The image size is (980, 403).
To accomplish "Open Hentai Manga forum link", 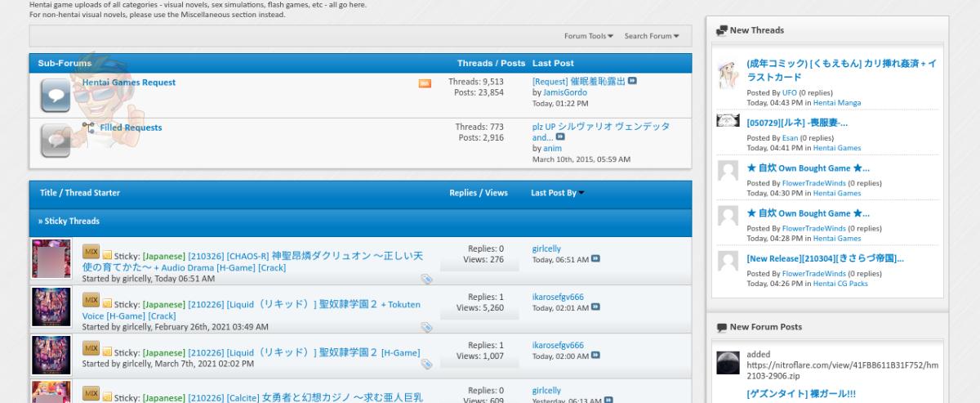I will 837,103.
